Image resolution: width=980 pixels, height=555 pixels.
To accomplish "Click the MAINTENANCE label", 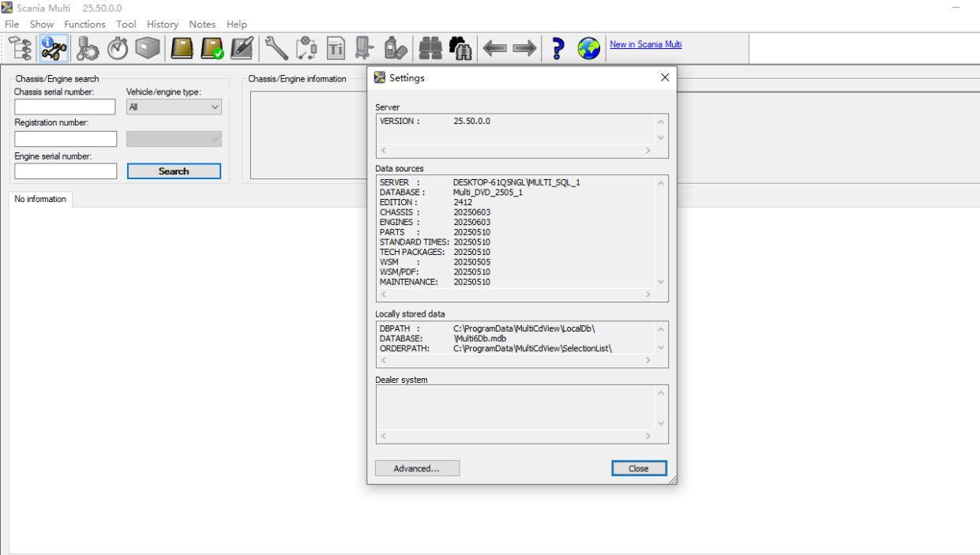I will (x=409, y=282).
